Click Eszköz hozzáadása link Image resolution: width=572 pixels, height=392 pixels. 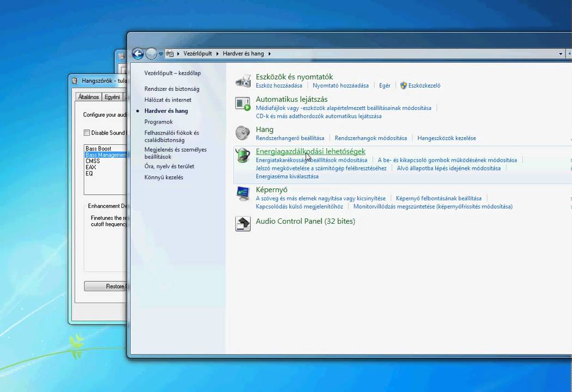coord(279,85)
